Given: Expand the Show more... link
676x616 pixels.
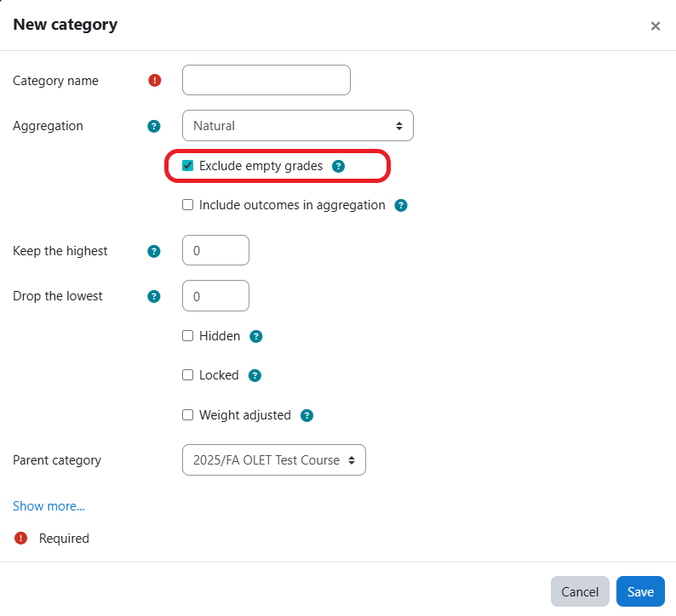Looking at the screenshot, I should point(49,506).
